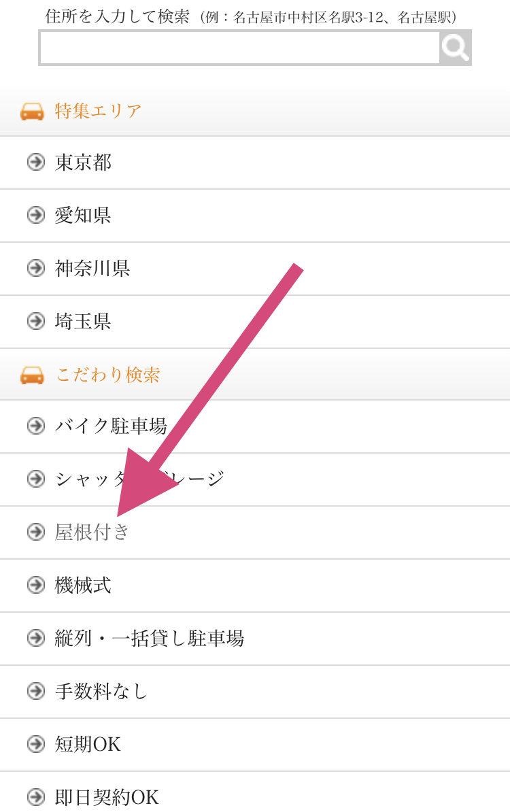Click arrow icon beside 機械式

point(36,585)
